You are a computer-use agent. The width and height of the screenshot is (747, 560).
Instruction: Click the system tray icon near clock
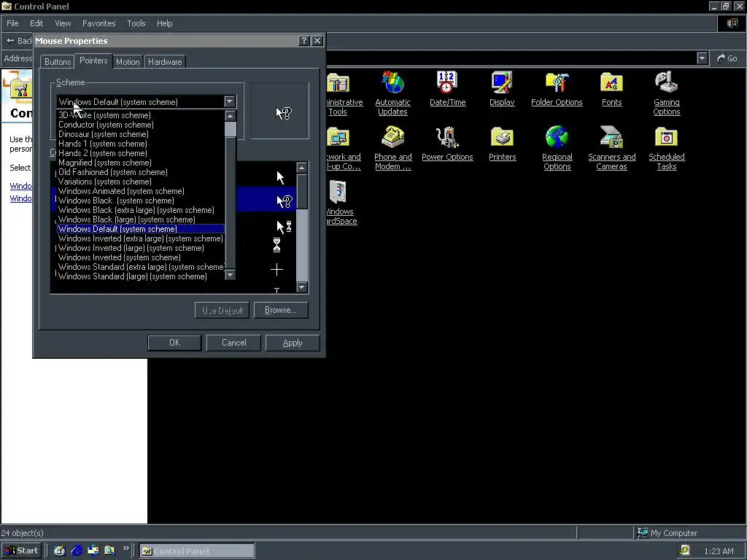coord(684,551)
